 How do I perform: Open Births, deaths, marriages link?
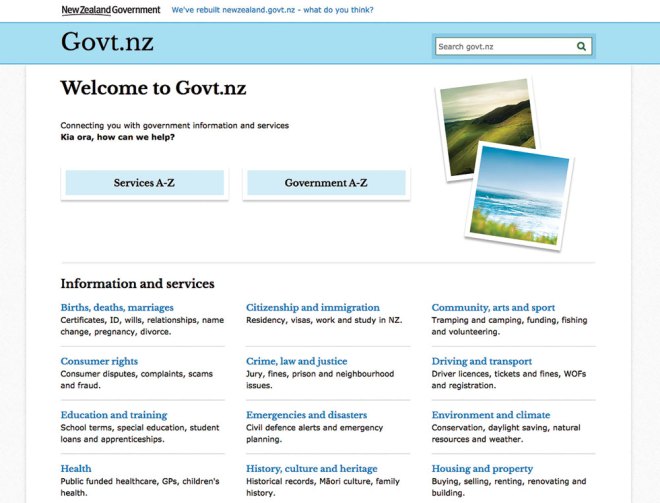pyautogui.click(x=117, y=308)
